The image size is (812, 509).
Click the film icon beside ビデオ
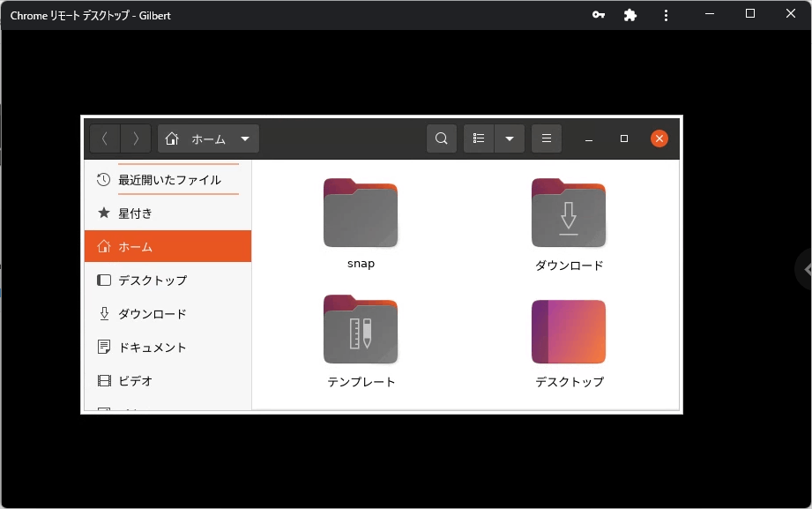104,381
